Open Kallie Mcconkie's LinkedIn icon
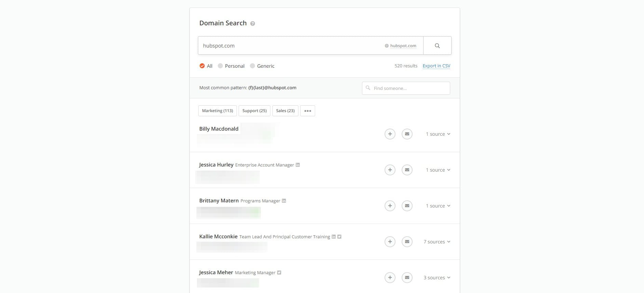The height and width of the screenshot is (293, 644). (334, 237)
